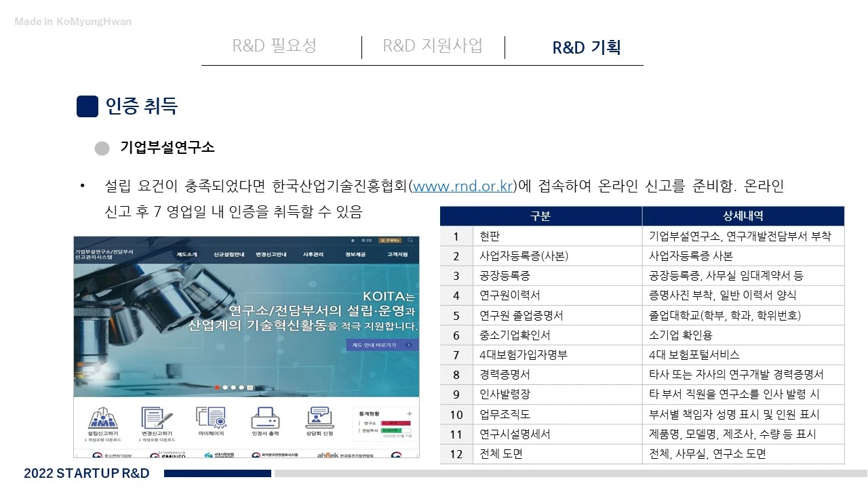Select the second carousel dot
This screenshot has height=488, width=868.
click(225, 386)
